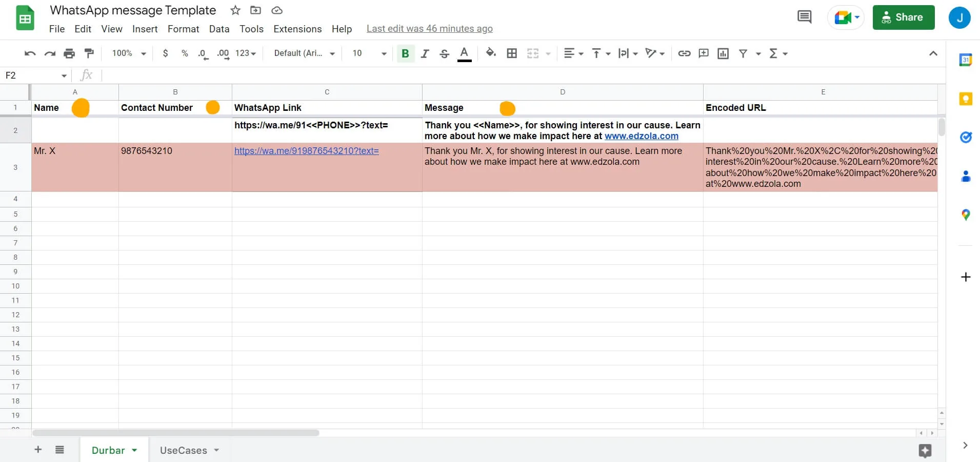Open Google Maps side panel
This screenshot has width=980, height=462.
click(x=966, y=215)
